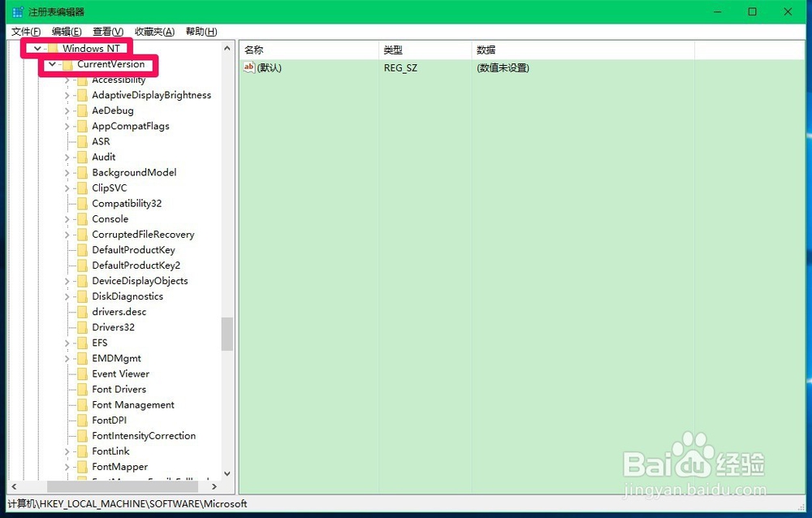812x518 pixels.
Task: Click the tree horizontal scroll right arrow
Action: (214, 487)
